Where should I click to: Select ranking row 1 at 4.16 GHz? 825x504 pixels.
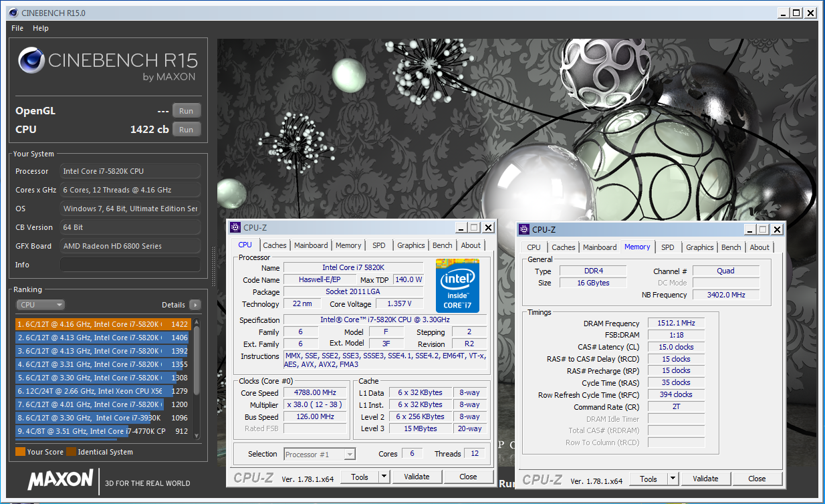click(x=103, y=324)
